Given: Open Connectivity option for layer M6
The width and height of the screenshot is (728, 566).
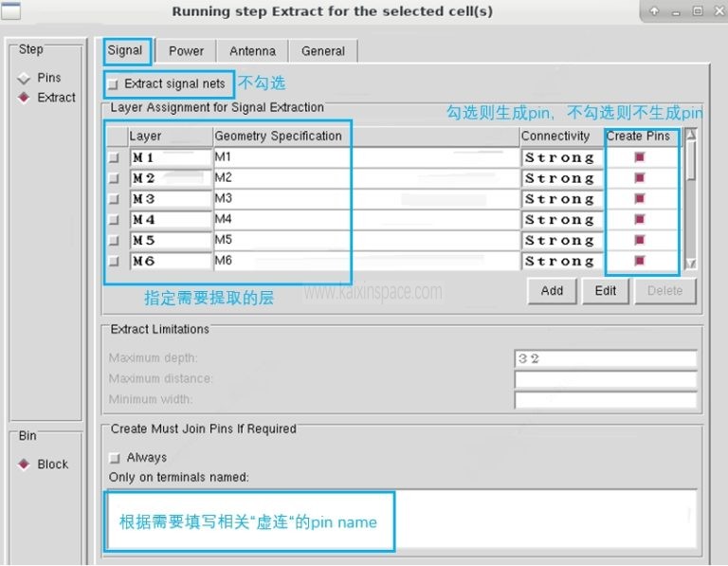Looking at the screenshot, I should [x=560, y=261].
